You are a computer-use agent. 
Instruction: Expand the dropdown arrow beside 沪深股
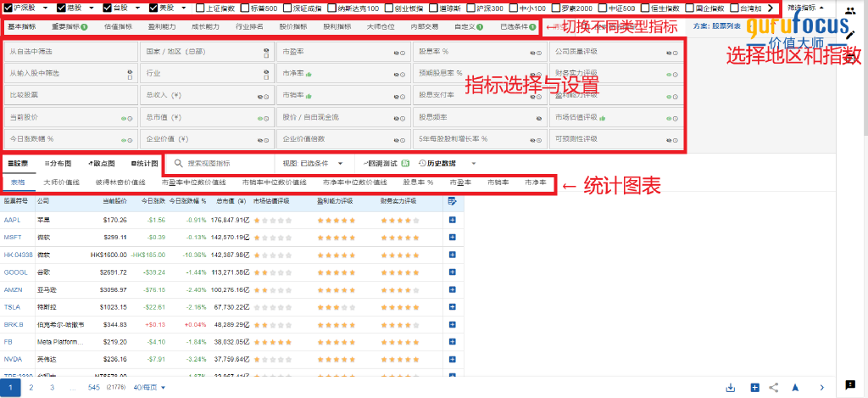click(x=46, y=8)
